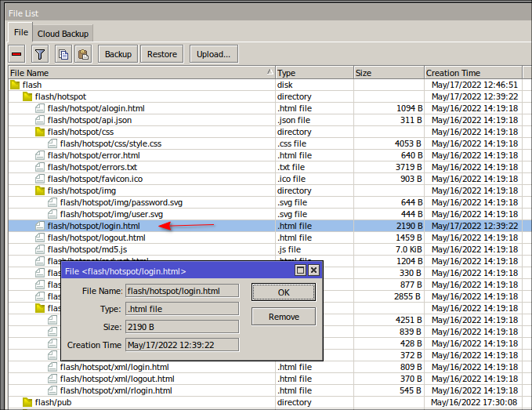
Task: Close the login.html file dialog
Action: pyautogui.click(x=313, y=270)
